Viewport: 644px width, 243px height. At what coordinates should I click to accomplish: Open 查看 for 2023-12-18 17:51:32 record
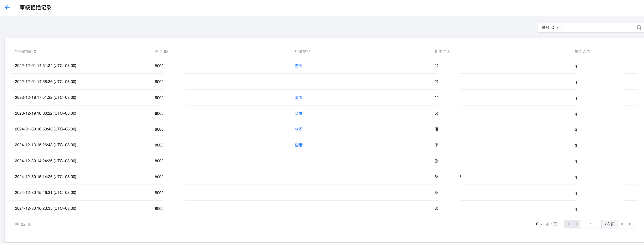click(298, 98)
